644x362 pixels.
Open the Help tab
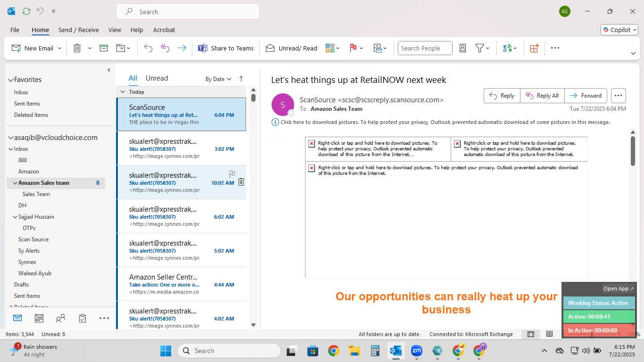(x=137, y=30)
